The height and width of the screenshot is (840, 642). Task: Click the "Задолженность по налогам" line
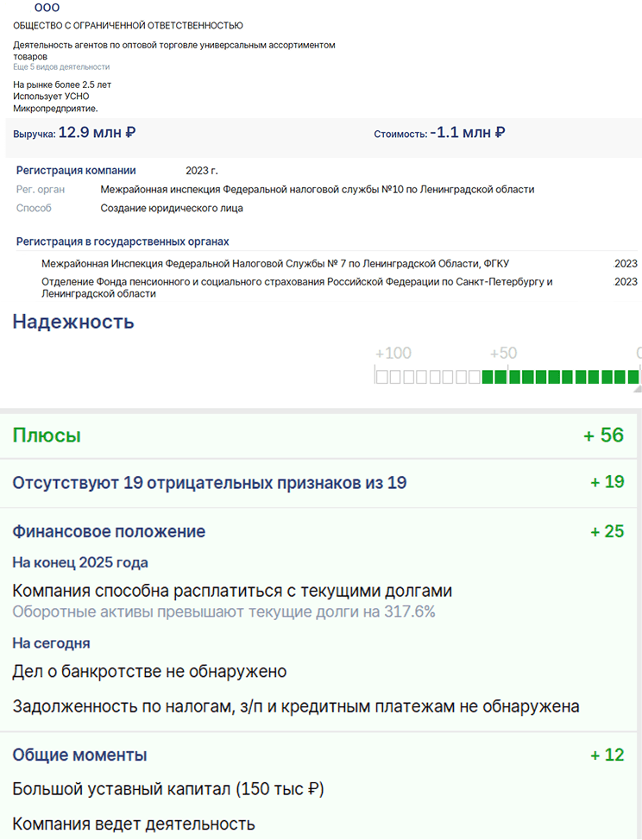[x=296, y=706]
